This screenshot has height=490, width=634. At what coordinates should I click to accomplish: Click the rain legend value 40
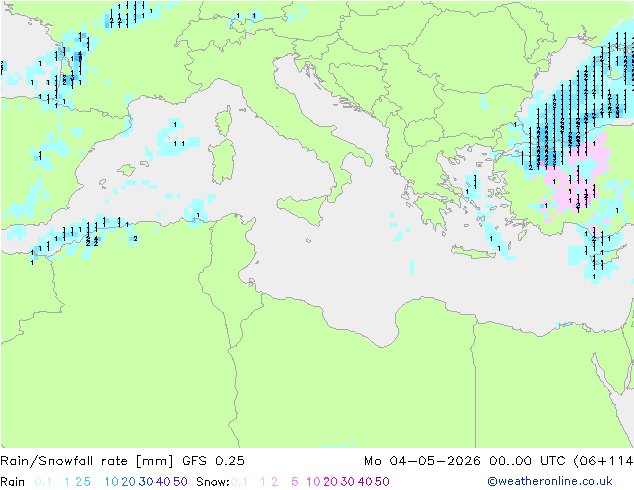pos(163,482)
